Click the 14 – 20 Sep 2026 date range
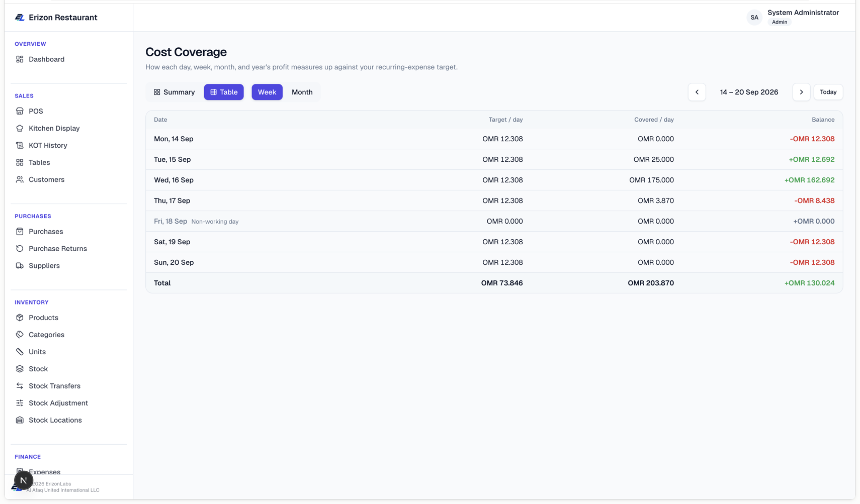The width and height of the screenshot is (860, 504). coord(749,92)
